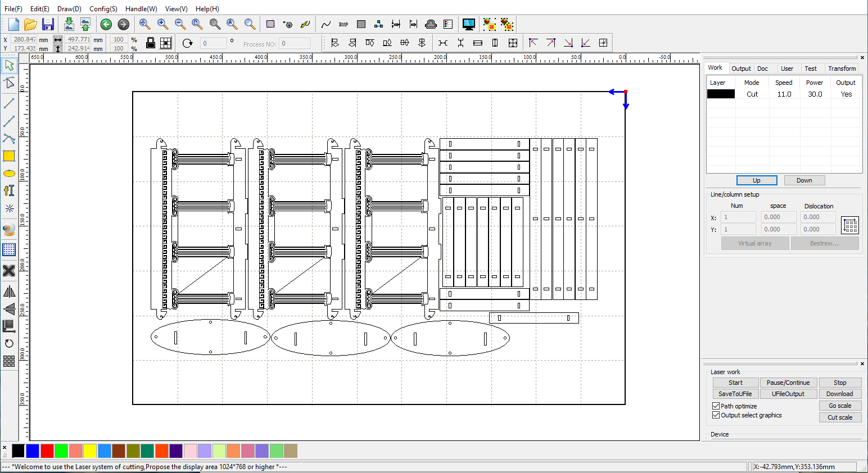
Task: Toggle Output select graphics checkbox
Action: pyautogui.click(x=716, y=415)
